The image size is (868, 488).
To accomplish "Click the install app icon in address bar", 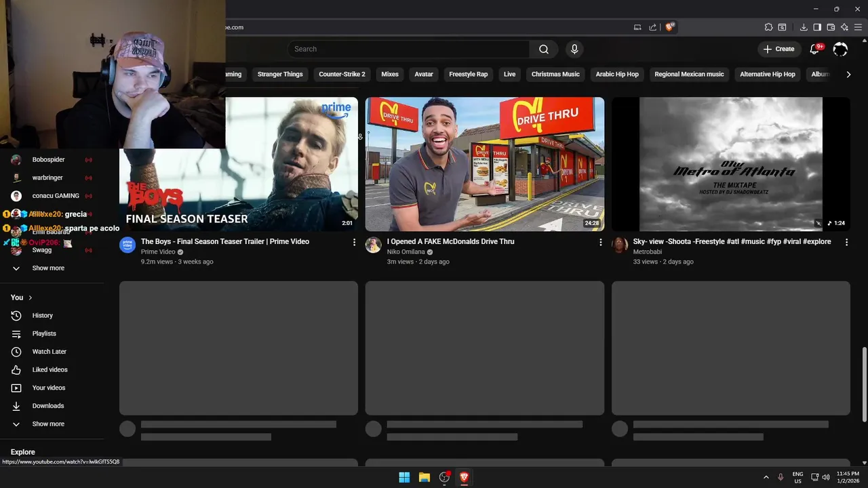I will 637,27.
